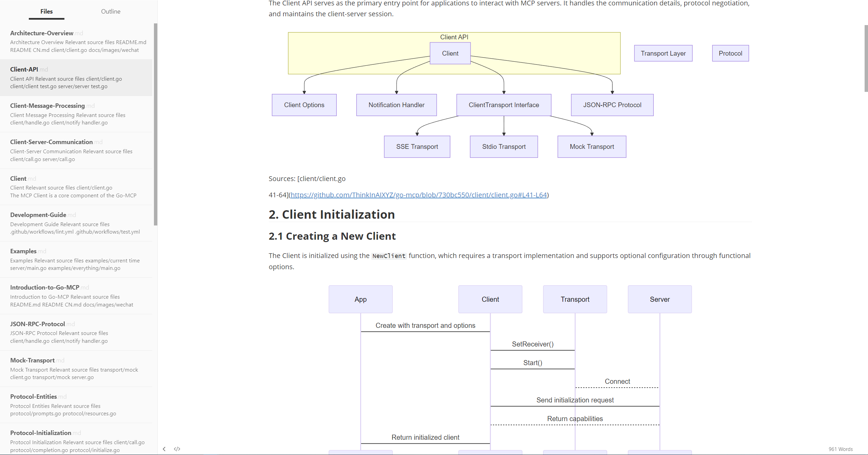
Task: Click the Client node in diagram
Action: coord(450,53)
